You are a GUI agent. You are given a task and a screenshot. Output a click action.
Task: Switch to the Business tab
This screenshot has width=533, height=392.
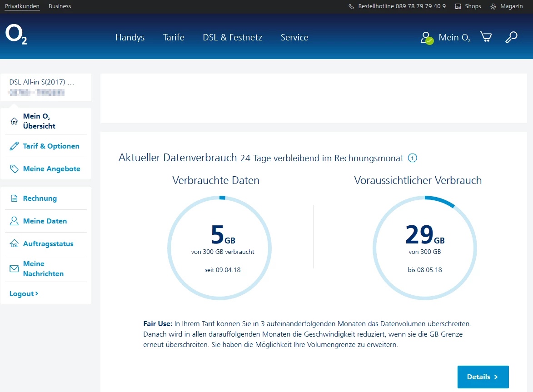pyautogui.click(x=60, y=6)
